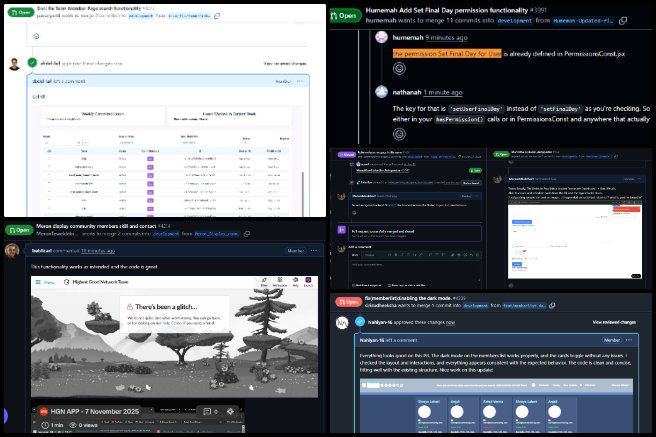Click the username nathanah on second comment

pyautogui.click(x=406, y=92)
